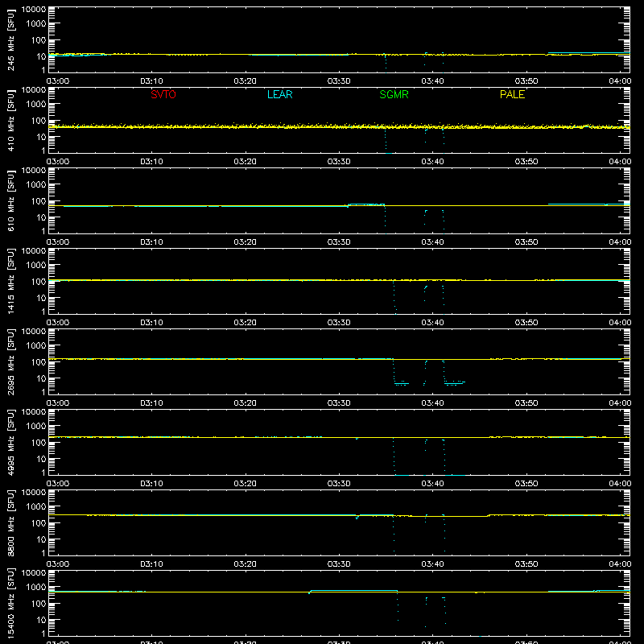Click 03:40 time label of 1415 MHz panel

[x=432, y=323]
